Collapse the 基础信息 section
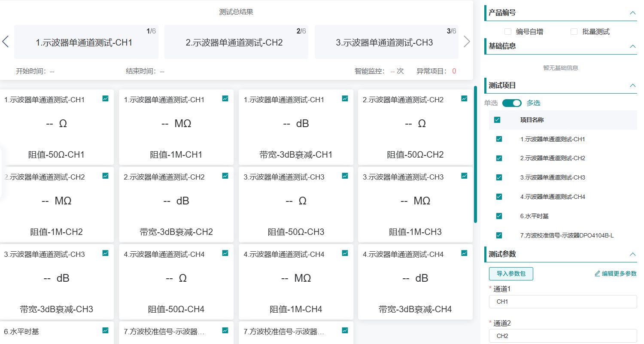The image size is (644, 344). point(632,46)
